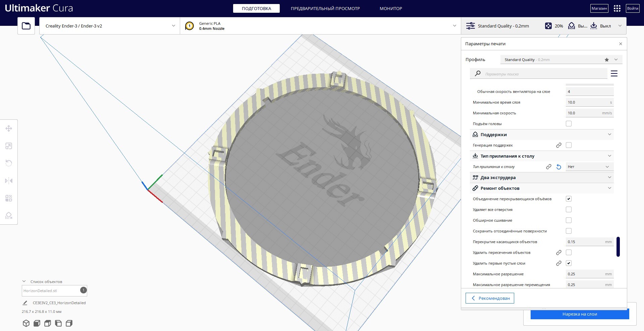Viewport: 644px width, 331px height.
Task: Enable Удалить пересечения объектов checkbox
Action: tap(569, 253)
